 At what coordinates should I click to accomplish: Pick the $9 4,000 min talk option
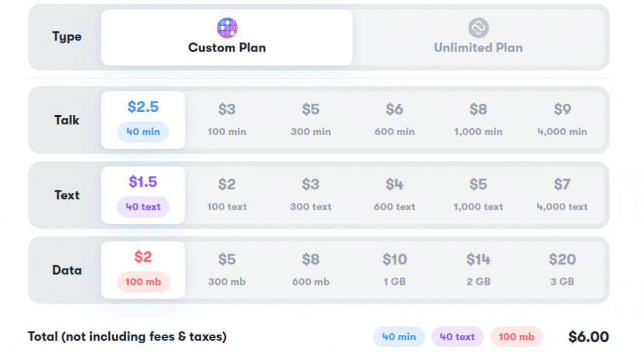[x=562, y=120]
